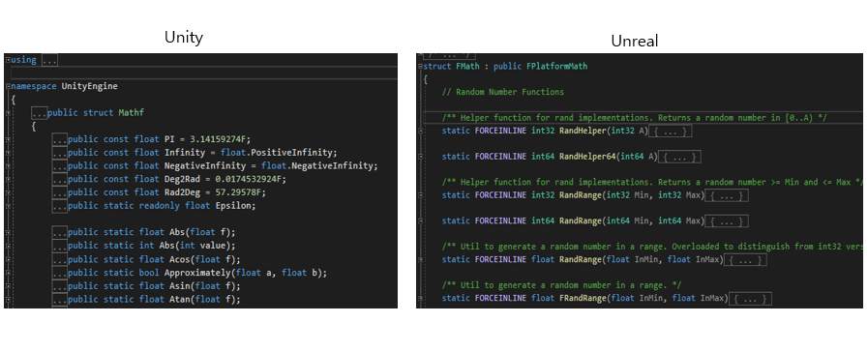Expand the ellipsis box on the Rad2Deg line
This screenshot has height=352, width=868.
(x=60, y=192)
